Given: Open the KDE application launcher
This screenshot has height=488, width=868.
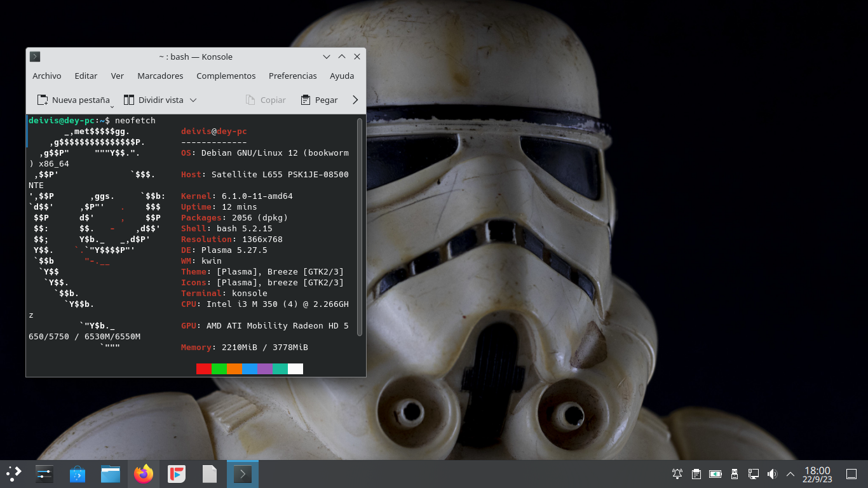Looking at the screenshot, I should [14, 474].
